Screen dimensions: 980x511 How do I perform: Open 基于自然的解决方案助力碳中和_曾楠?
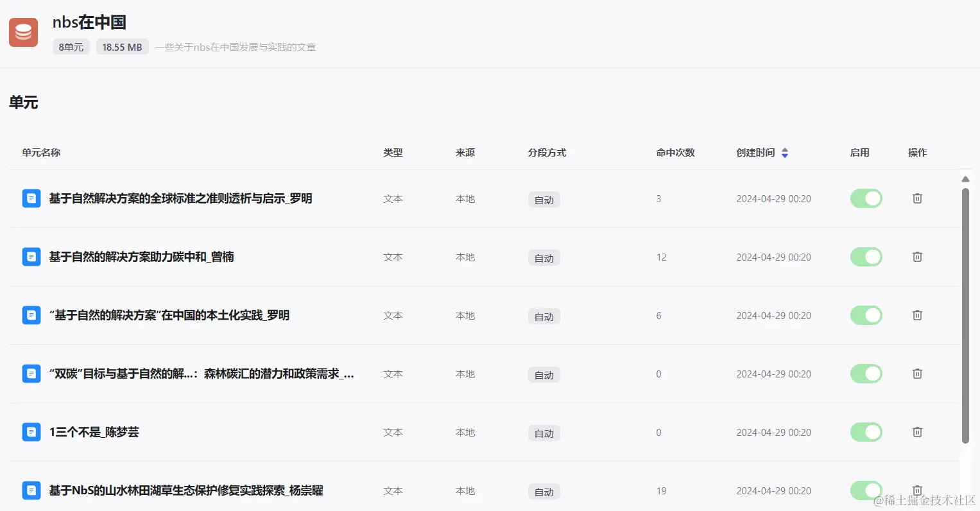pyautogui.click(x=142, y=257)
